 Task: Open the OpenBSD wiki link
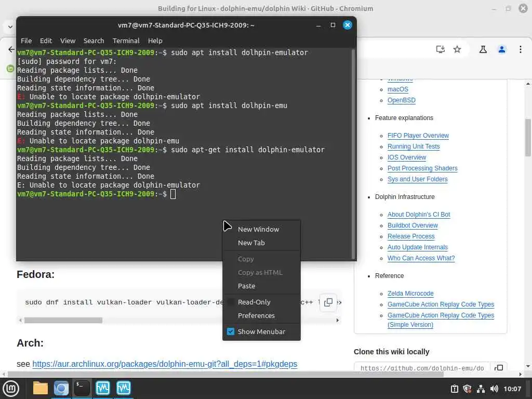[402, 100]
